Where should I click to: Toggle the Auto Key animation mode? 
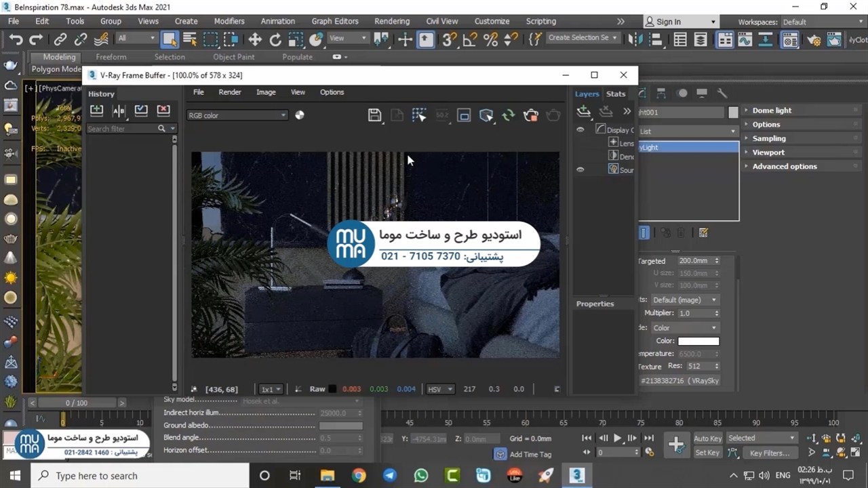point(707,439)
